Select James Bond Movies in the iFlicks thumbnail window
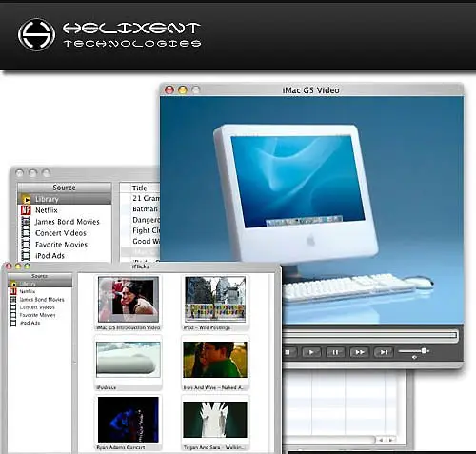Viewport: 476px width, 454px height. (x=40, y=300)
